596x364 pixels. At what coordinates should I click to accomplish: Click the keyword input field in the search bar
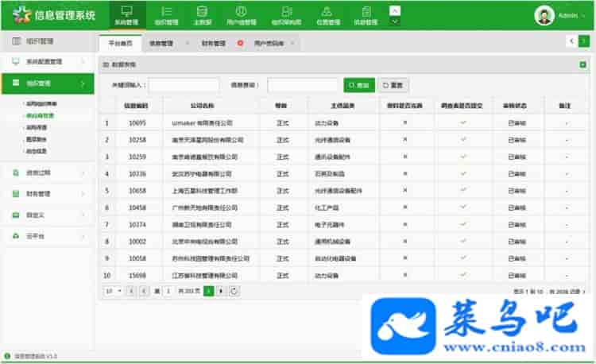pyautogui.click(x=184, y=84)
